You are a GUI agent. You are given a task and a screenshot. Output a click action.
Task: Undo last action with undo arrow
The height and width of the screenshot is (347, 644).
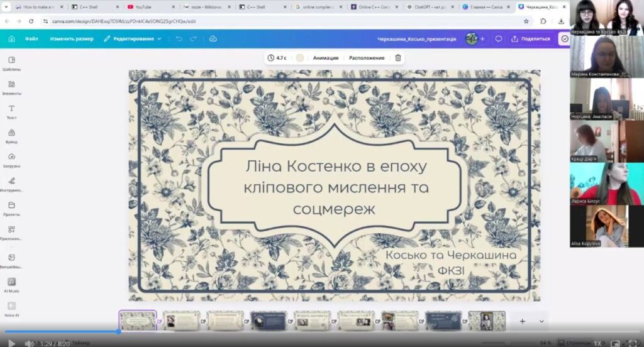pyautogui.click(x=179, y=38)
